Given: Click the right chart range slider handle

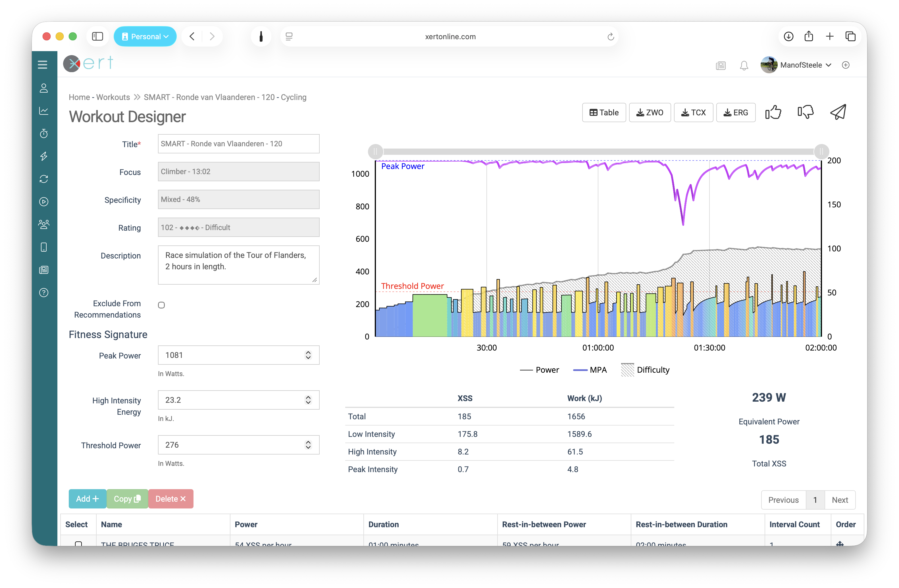Looking at the screenshot, I should [x=821, y=152].
